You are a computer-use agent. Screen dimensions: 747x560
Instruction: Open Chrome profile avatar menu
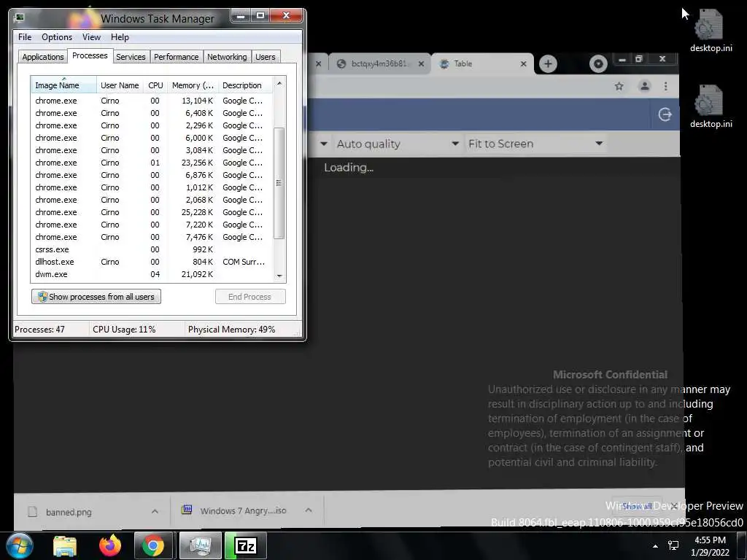point(645,86)
